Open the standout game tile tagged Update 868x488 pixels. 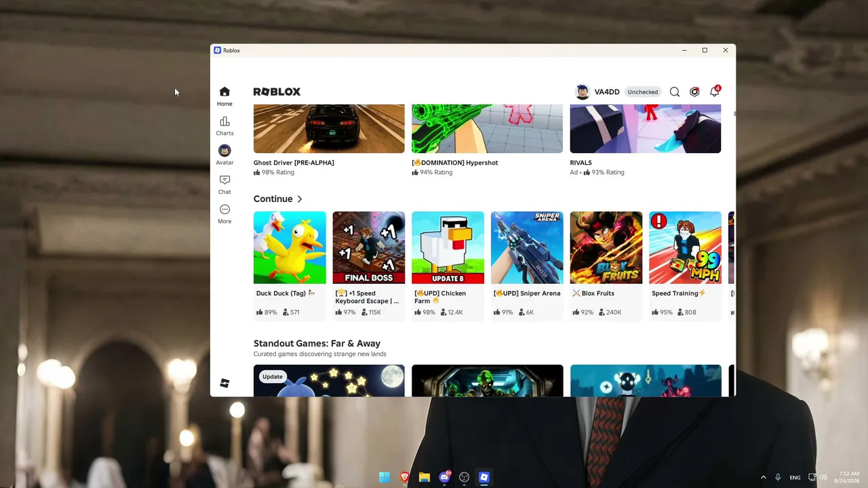(x=329, y=380)
